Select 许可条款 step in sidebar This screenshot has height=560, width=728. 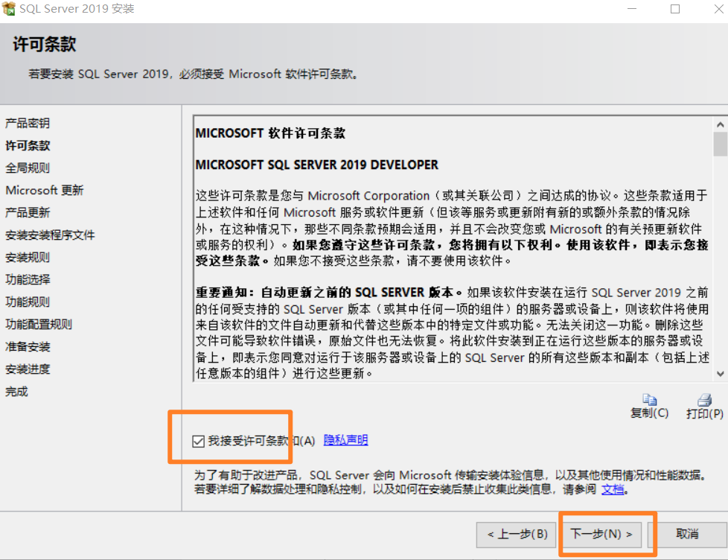[x=28, y=145]
